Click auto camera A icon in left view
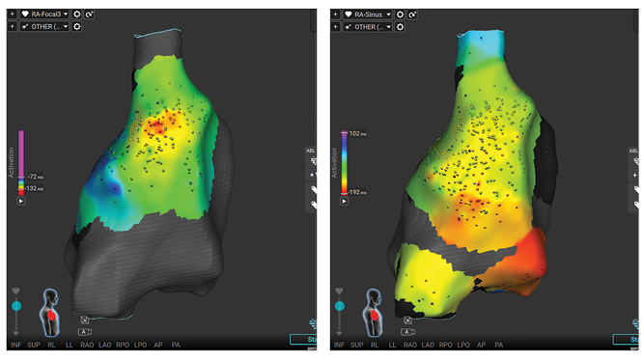Screen dimensions: 644x362 pos(85,332)
